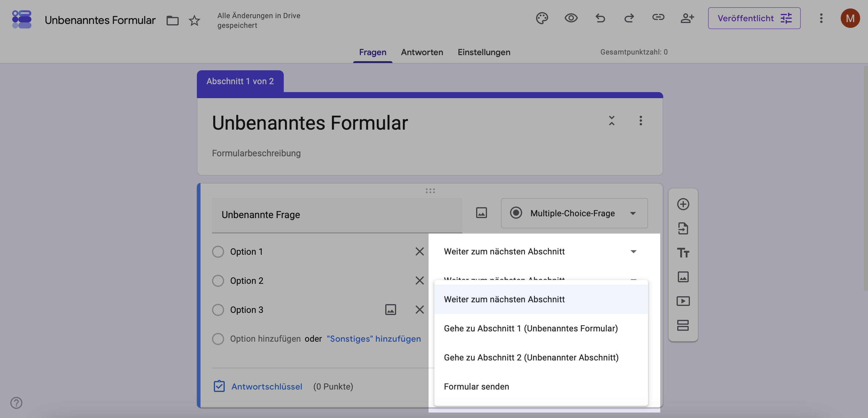Preview the form with eye icon
Viewport: 868px width, 418px height.
[571, 18]
